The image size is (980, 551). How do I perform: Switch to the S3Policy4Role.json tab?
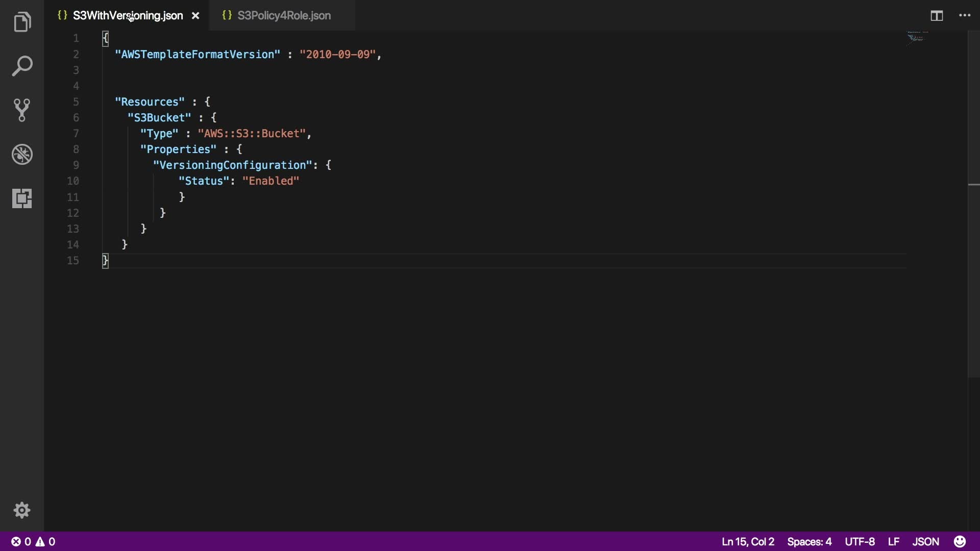[284, 16]
